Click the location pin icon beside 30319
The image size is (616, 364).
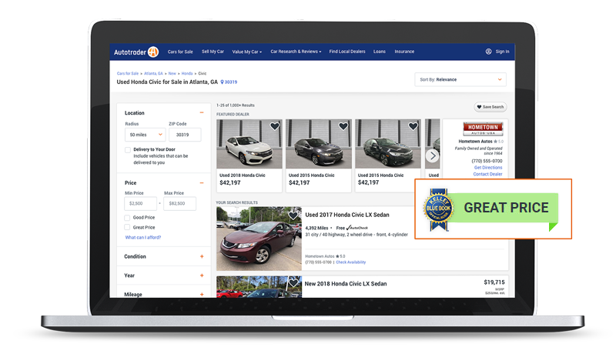tap(222, 82)
